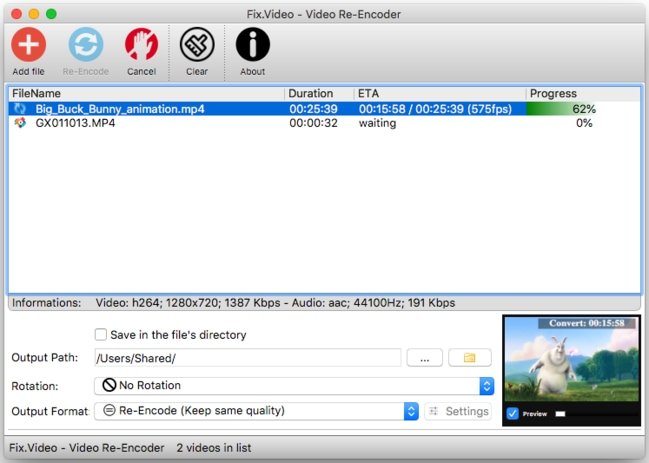Click the blue Re-Encode arrows icon

86,44
